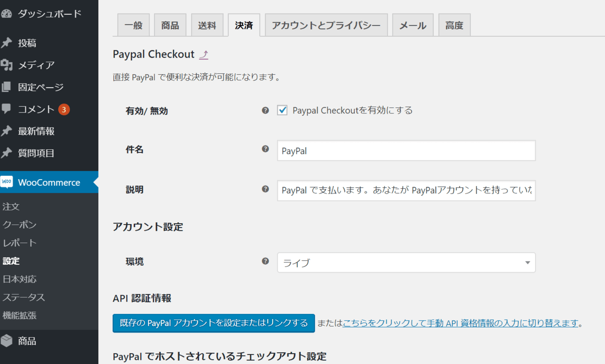Viewport: 605px width, 364px height.
Task: Click the return arrow next to Paypal Checkout
Action: point(204,55)
